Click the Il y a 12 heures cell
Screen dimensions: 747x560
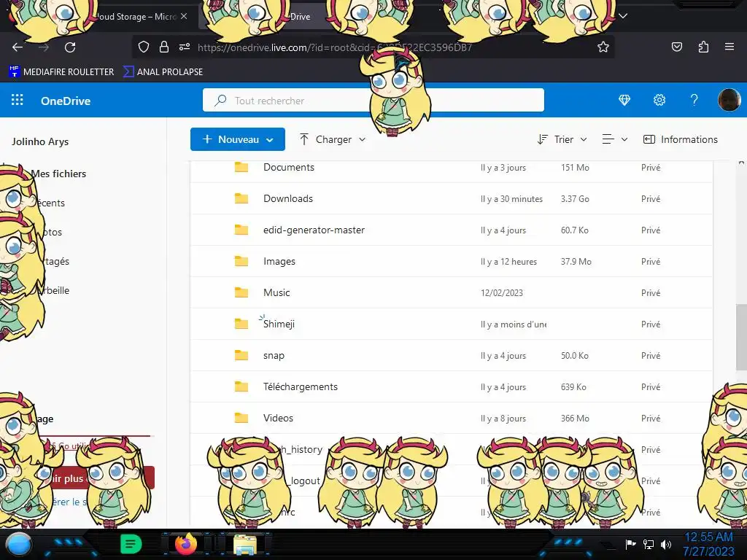pos(508,262)
